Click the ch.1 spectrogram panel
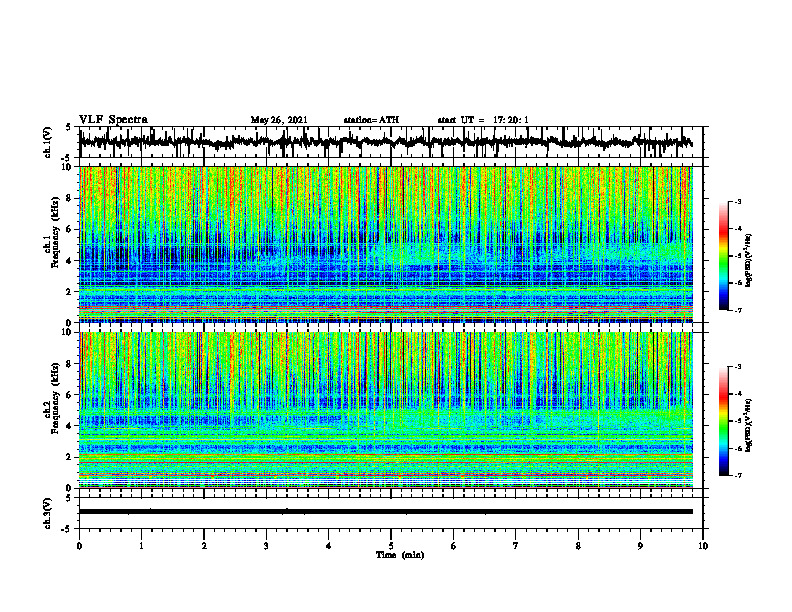 [386, 244]
